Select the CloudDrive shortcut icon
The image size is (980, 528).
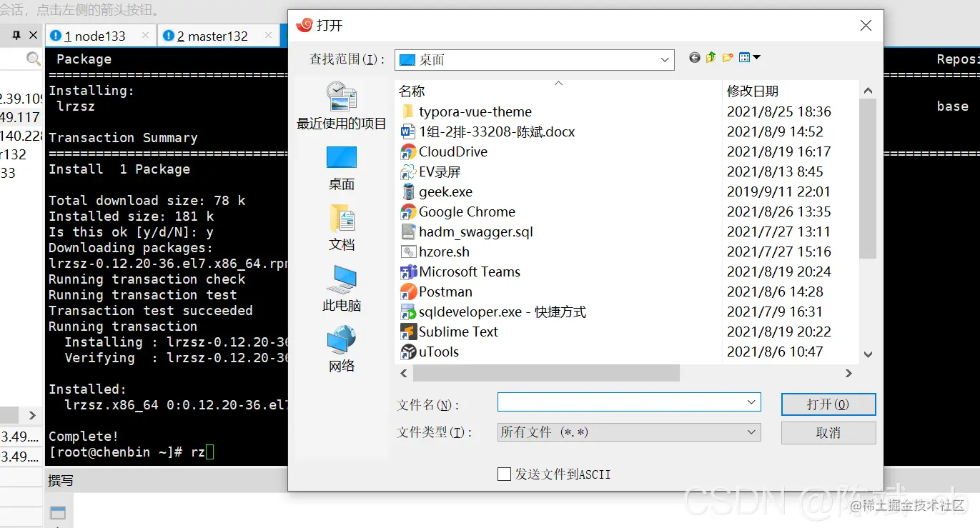[x=408, y=151]
